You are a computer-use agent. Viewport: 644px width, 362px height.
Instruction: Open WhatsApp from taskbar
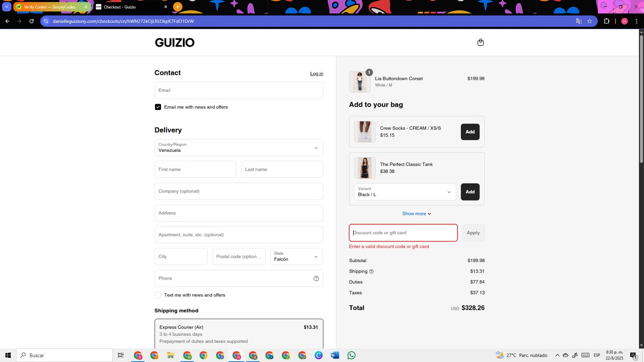click(352, 355)
